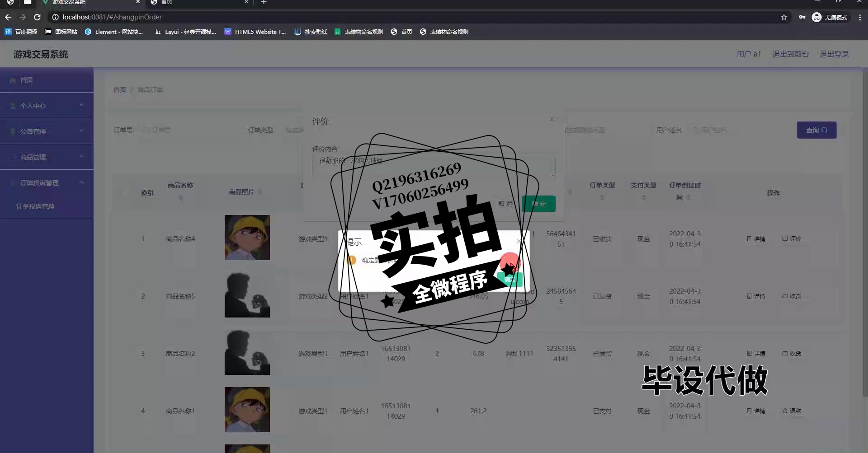This screenshot has width=868, height=453.
Task: Toggle the select-all checkbox in table header
Action: [x=125, y=193]
